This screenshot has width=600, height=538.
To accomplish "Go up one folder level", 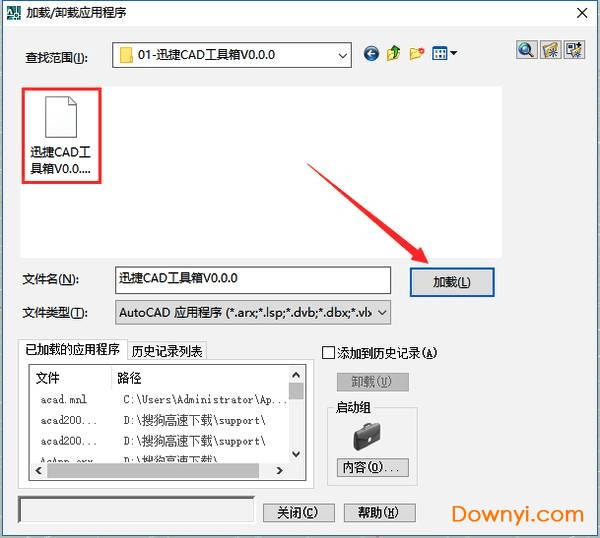I will pos(393,53).
